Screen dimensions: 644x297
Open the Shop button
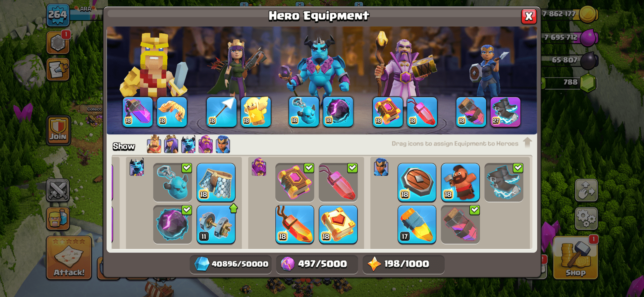point(576,257)
